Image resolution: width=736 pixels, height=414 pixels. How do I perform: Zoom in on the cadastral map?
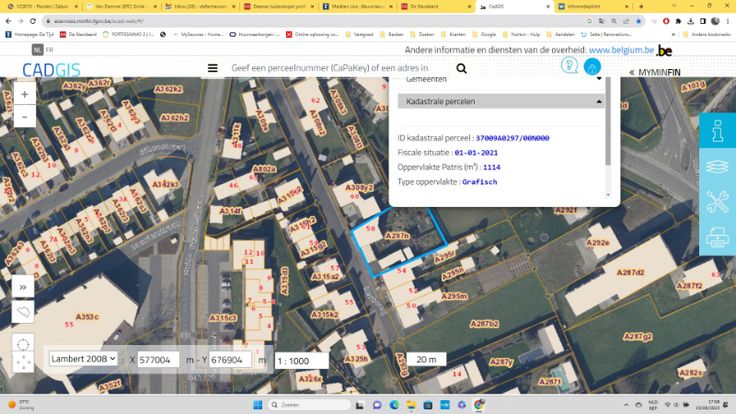click(24, 94)
